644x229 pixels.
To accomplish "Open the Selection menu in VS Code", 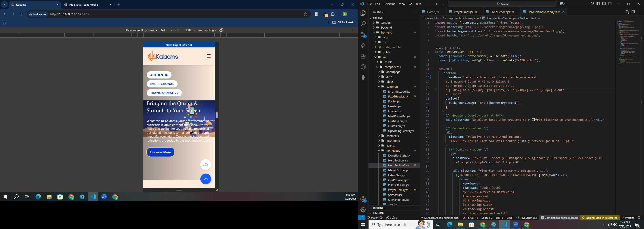I will pyautogui.click(x=390, y=4).
